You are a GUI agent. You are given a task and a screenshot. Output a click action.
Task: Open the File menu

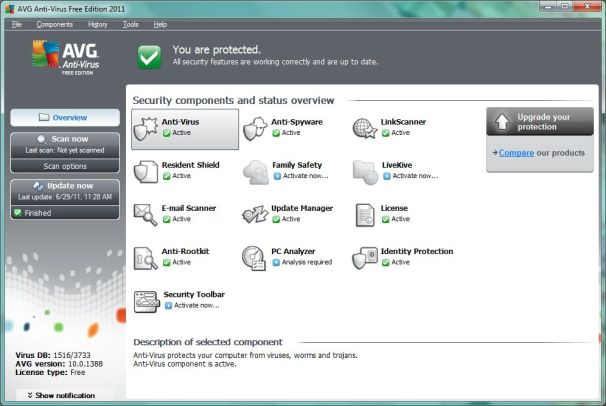17,24
